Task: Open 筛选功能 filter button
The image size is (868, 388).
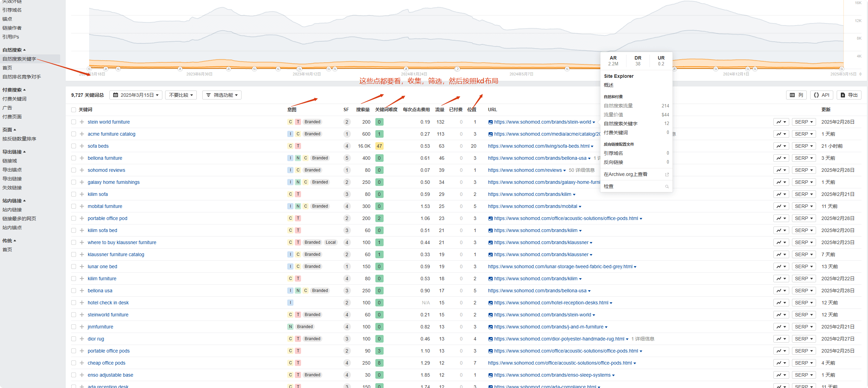Action: tap(222, 95)
